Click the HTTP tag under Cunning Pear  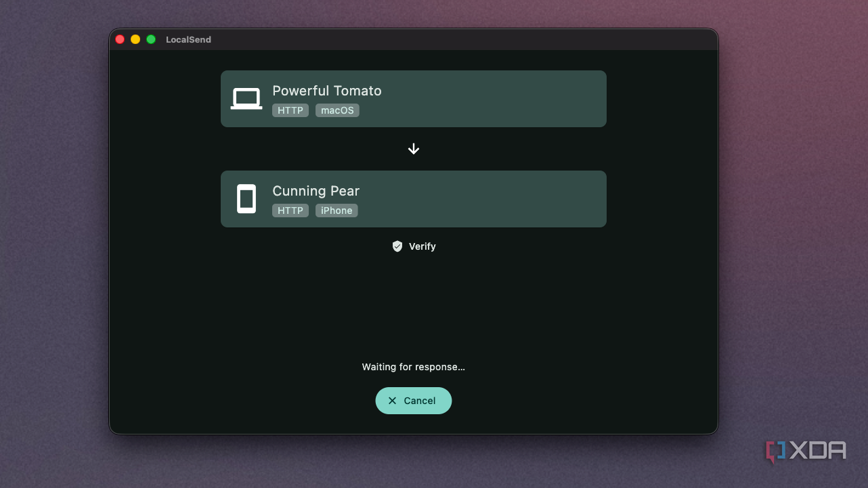tap(290, 210)
